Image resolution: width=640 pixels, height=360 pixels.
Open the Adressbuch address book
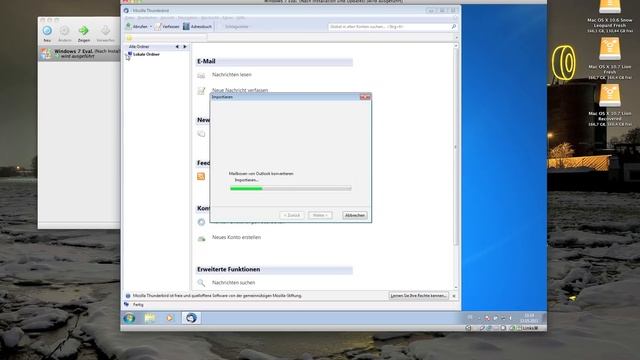click(197, 27)
